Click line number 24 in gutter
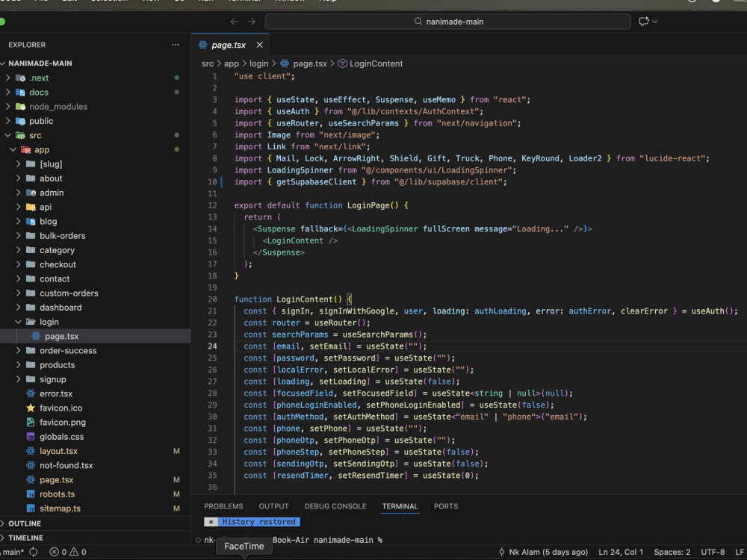 tap(212, 346)
